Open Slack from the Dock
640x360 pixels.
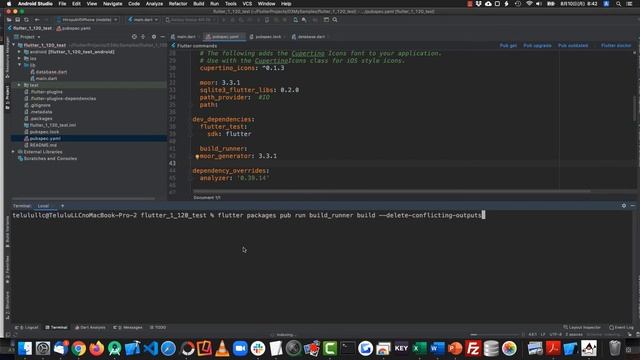click(x=258, y=349)
